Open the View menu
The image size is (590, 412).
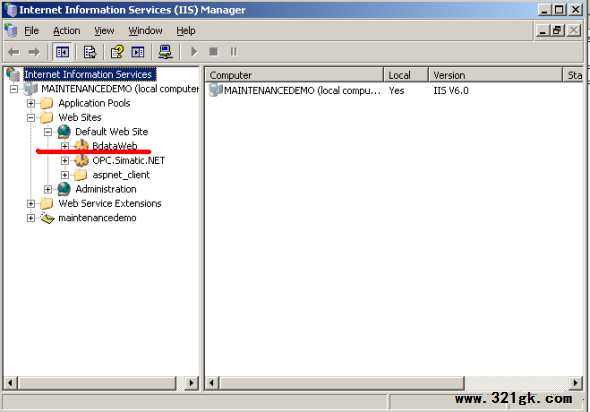pyautogui.click(x=104, y=30)
